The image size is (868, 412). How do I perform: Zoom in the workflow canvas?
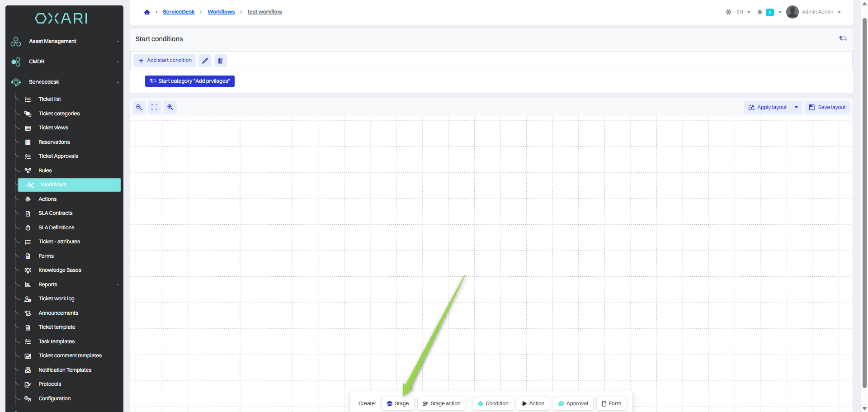tap(170, 107)
